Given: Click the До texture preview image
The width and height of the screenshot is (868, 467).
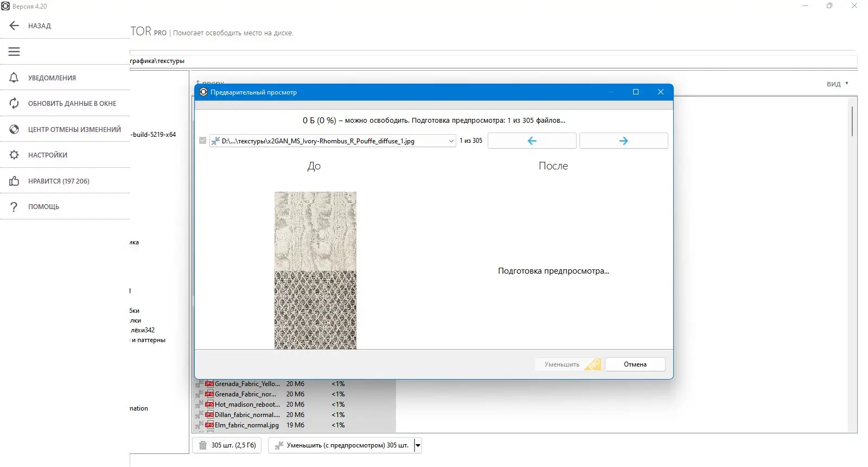Looking at the screenshot, I should [x=315, y=270].
